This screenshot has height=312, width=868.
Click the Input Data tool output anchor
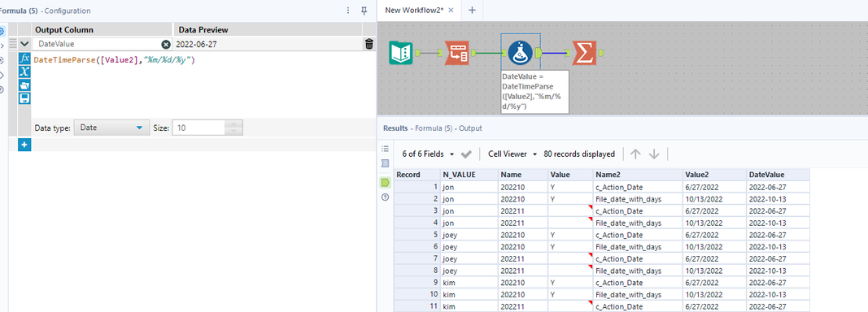(417, 53)
